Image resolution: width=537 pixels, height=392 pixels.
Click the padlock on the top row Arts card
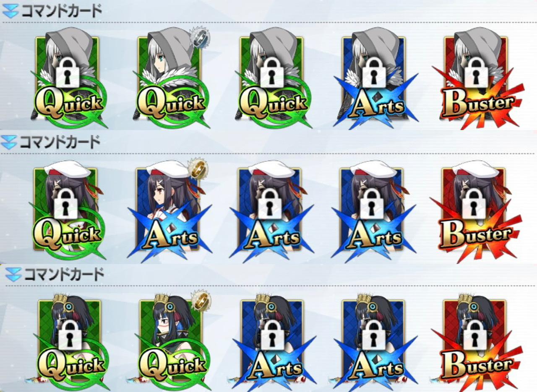pyautogui.click(x=373, y=71)
